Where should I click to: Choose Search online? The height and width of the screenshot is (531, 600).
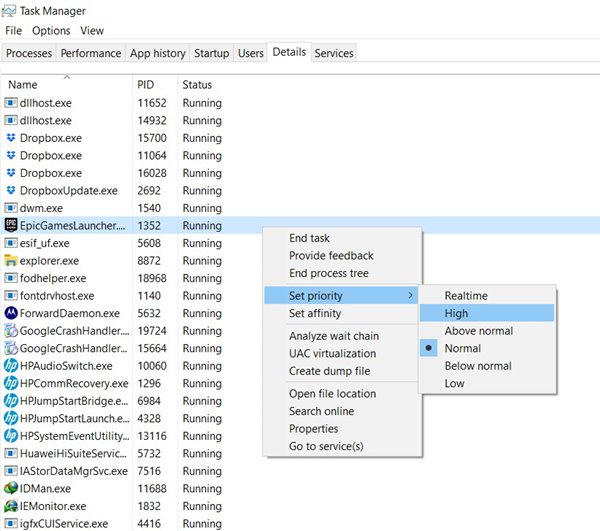tap(343, 411)
